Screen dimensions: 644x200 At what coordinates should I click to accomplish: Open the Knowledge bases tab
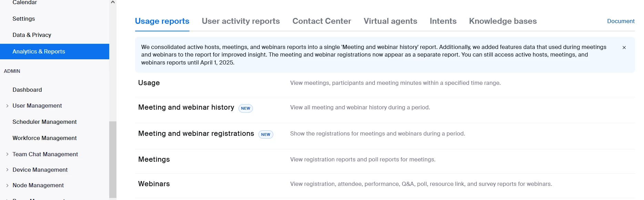coord(503,21)
